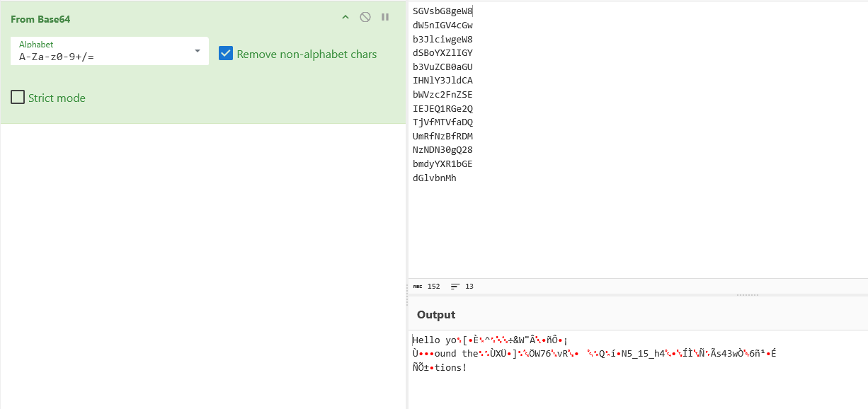868x409 pixels.
Task: Click input line dW5nIGV4cGw
Action: coord(442,25)
